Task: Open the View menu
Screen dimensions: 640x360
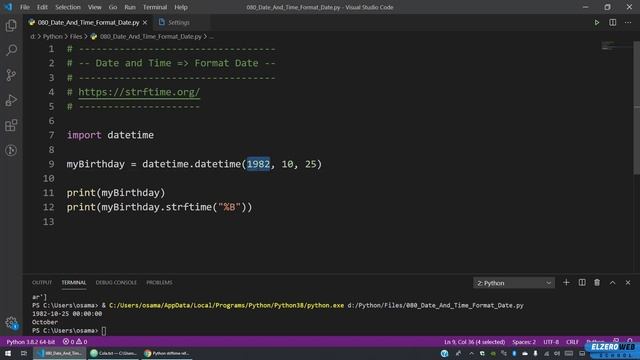Action: 95,7
